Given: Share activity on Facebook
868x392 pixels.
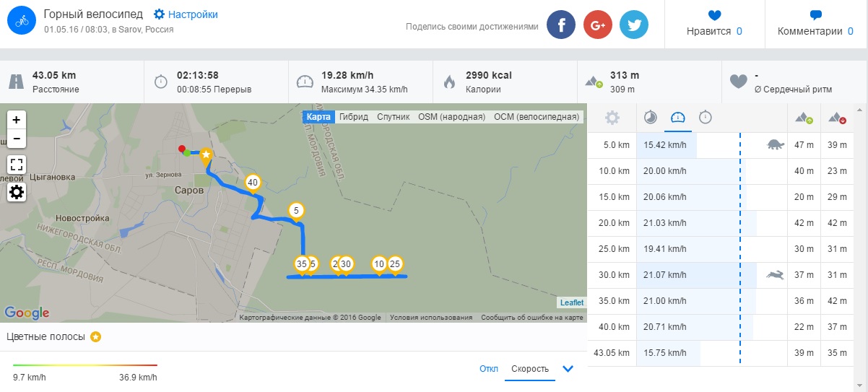Looking at the screenshot, I should (561, 25).
